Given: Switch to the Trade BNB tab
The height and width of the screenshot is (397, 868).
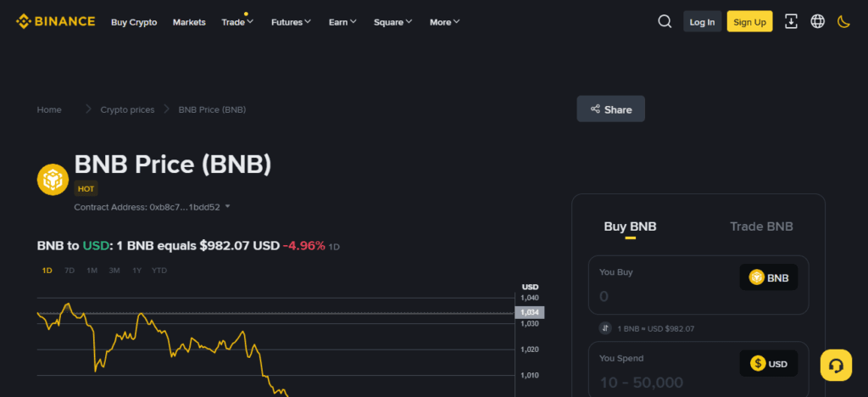Looking at the screenshot, I should point(761,226).
